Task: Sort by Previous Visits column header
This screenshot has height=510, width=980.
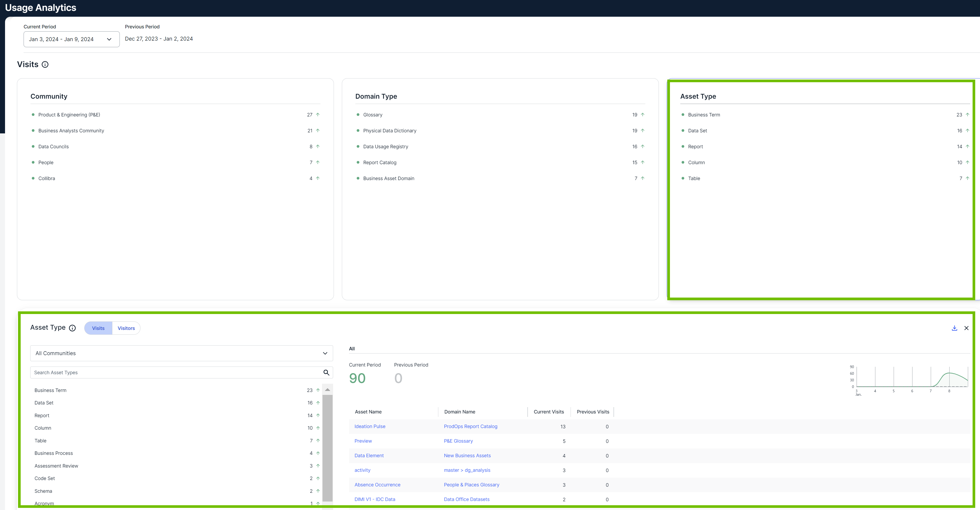Action: pos(593,412)
